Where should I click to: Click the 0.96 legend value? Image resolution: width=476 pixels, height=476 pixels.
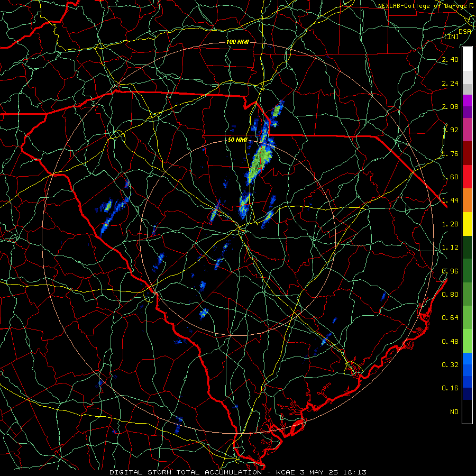click(x=450, y=271)
